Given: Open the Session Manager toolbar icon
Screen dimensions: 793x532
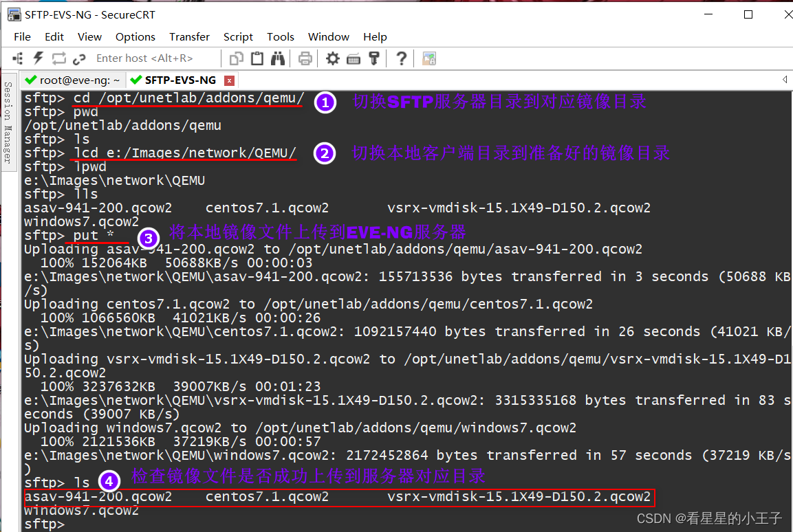Looking at the screenshot, I should [18, 58].
